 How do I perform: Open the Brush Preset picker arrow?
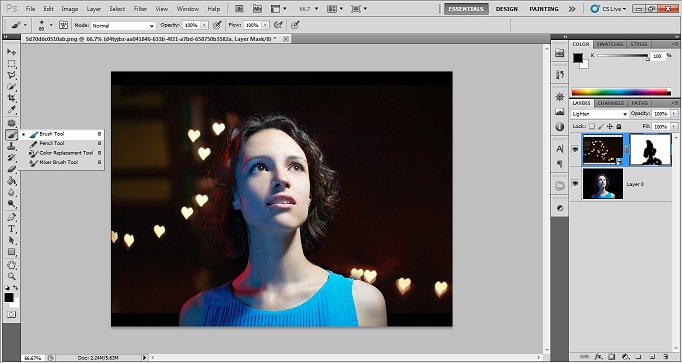[51, 25]
